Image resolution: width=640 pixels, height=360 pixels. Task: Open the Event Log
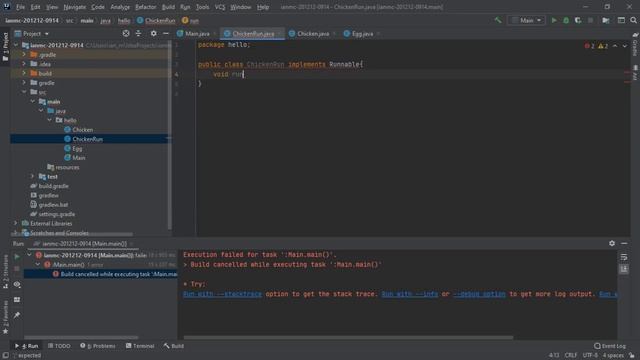pos(610,346)
